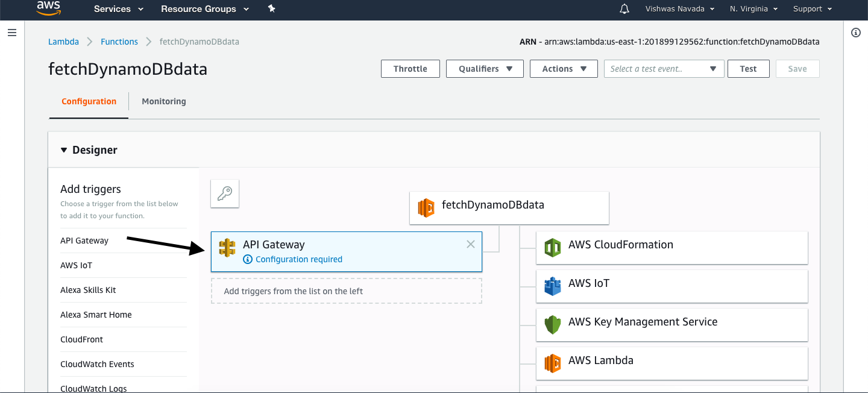Open the Resource Groups dropdown
The width and height of the screenshot is (868, 393).
(205, 9)
